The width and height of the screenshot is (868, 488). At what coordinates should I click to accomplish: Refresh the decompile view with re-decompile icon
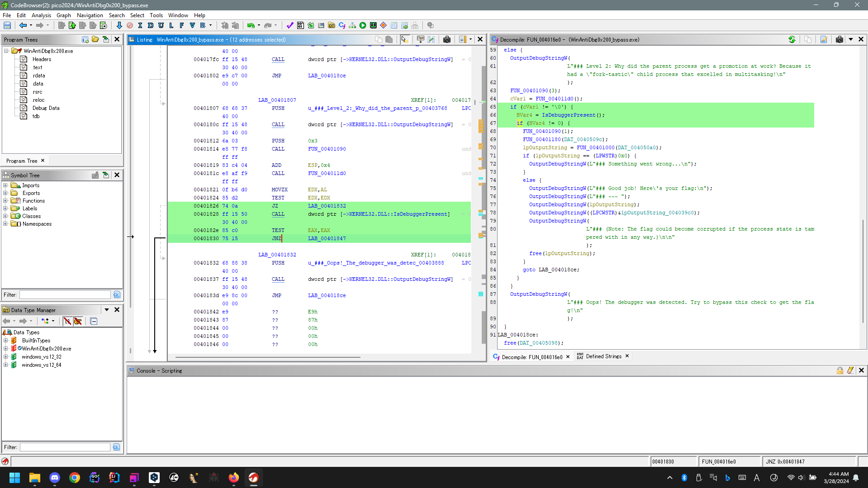coord(792,40)
